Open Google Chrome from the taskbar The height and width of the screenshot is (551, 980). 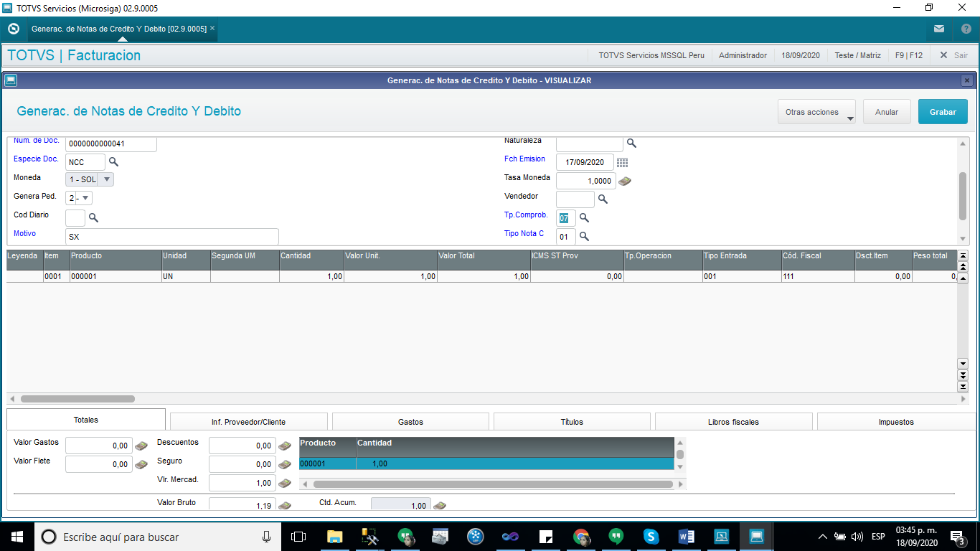tap(581, 537)
